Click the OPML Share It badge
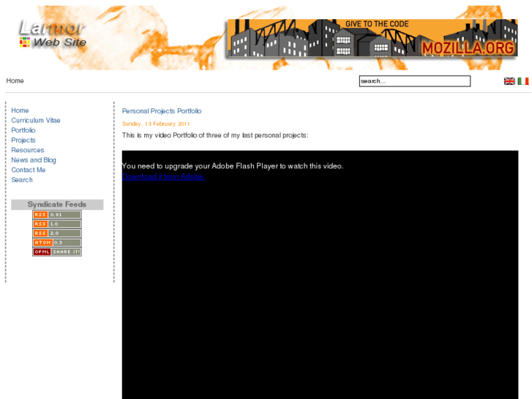The height and width of the screenshot is (399, 532). [x=57, y=252]
